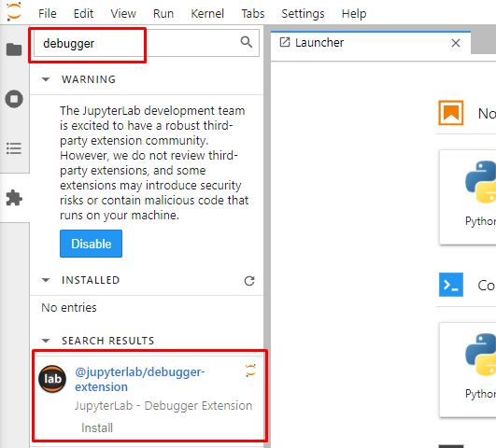Open the File Browser sidebar folder icon
Image resolution: width=496 pixels, height=448 pixels.
(14, 49)
